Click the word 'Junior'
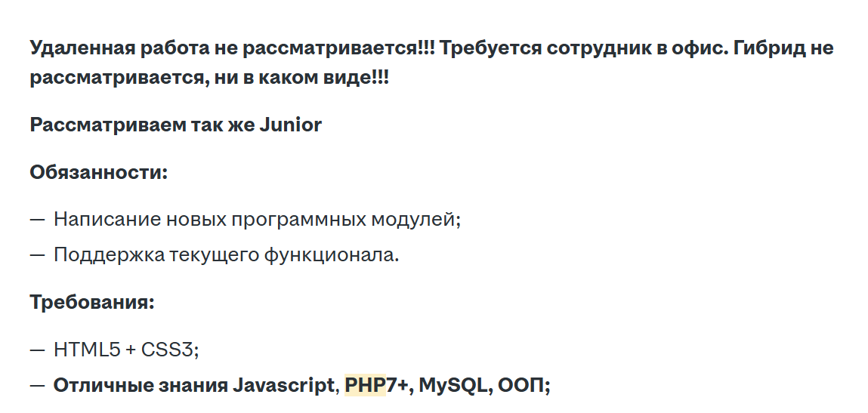The height and width of the screenshot is (413, 868). pyautogui.click(x=291, y=125)
